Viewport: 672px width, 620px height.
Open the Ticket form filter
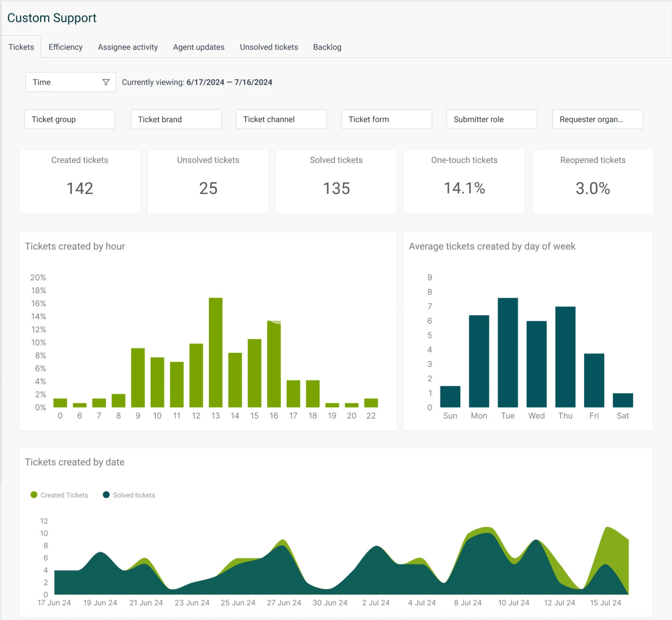click(386, 119)
